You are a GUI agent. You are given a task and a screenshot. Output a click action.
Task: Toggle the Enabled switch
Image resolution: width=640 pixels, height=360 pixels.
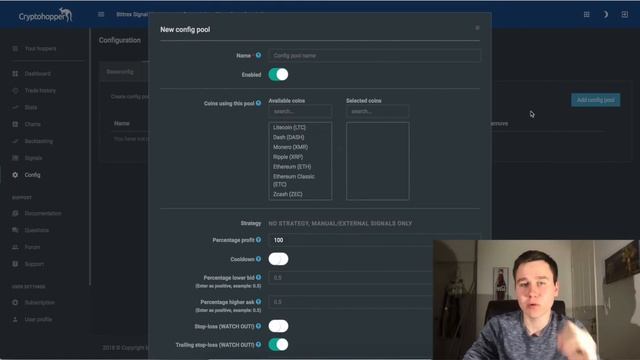(278, 74)
